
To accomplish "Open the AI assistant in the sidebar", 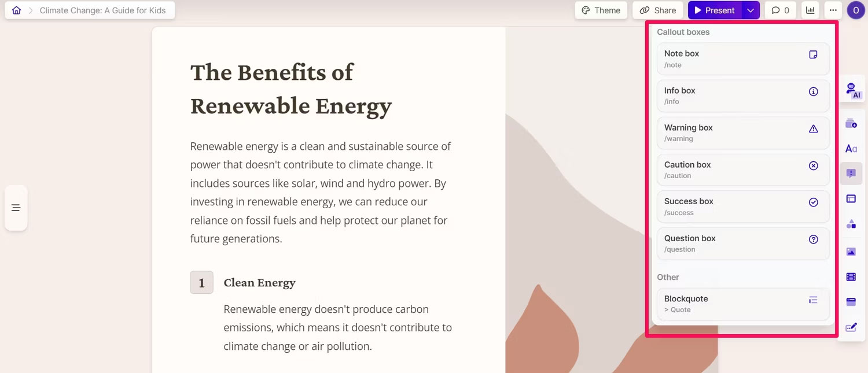I will pos(852,91).
